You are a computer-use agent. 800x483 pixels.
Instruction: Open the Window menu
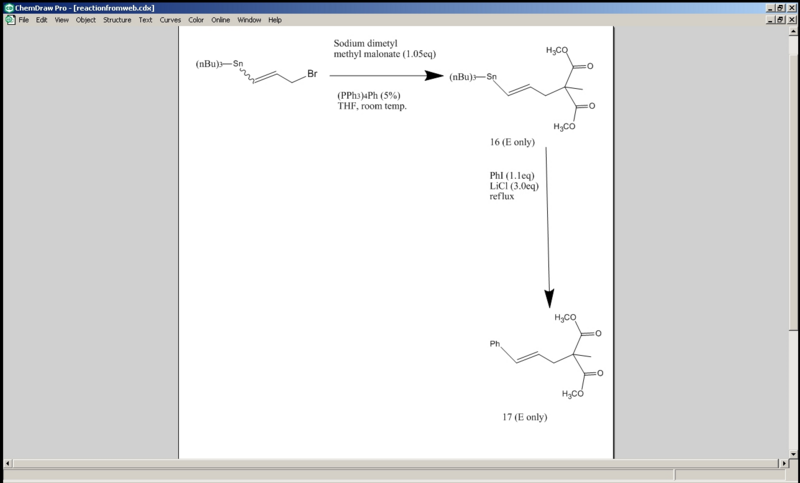[x=249, y=20]
